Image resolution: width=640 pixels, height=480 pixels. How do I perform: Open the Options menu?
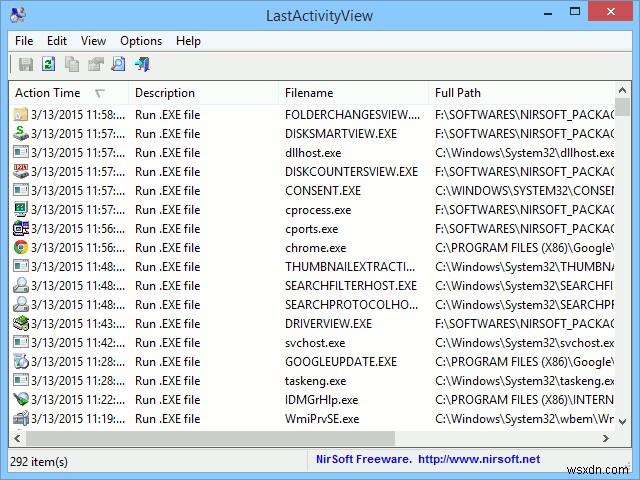click(x=141, y=41)
